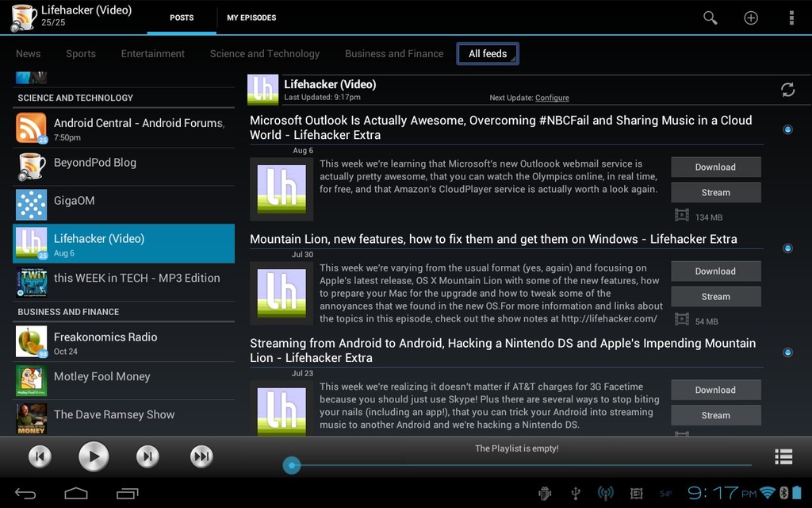This screenshot has width=812, height=508.
Task: Open the Motley Fool Money feed
Action: tap(124, 381)
